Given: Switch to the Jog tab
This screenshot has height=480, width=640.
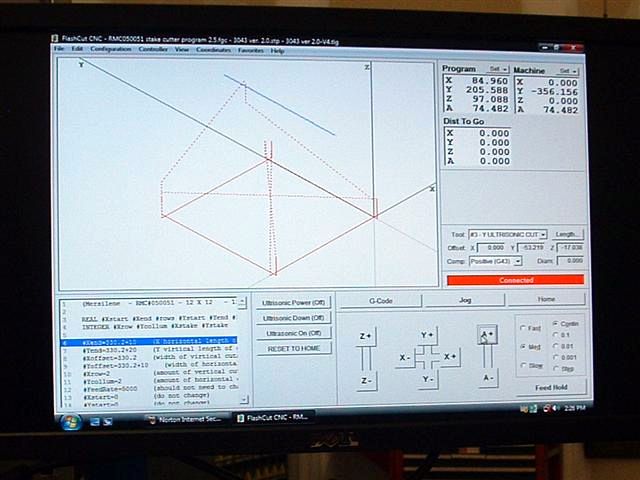Looking at the screenshot, I should click(x=465, y=300).
